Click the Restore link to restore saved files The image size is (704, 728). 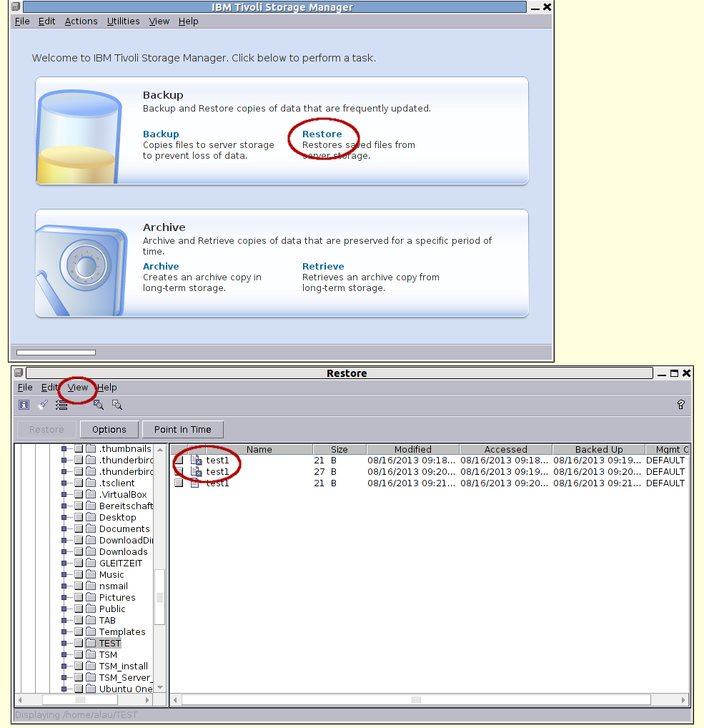pos(322,134)
